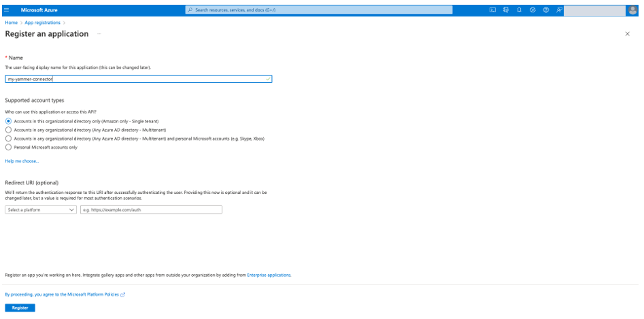Screen dimensions: 644x319
Task: Open the Help me choose link
Action: 22,161
